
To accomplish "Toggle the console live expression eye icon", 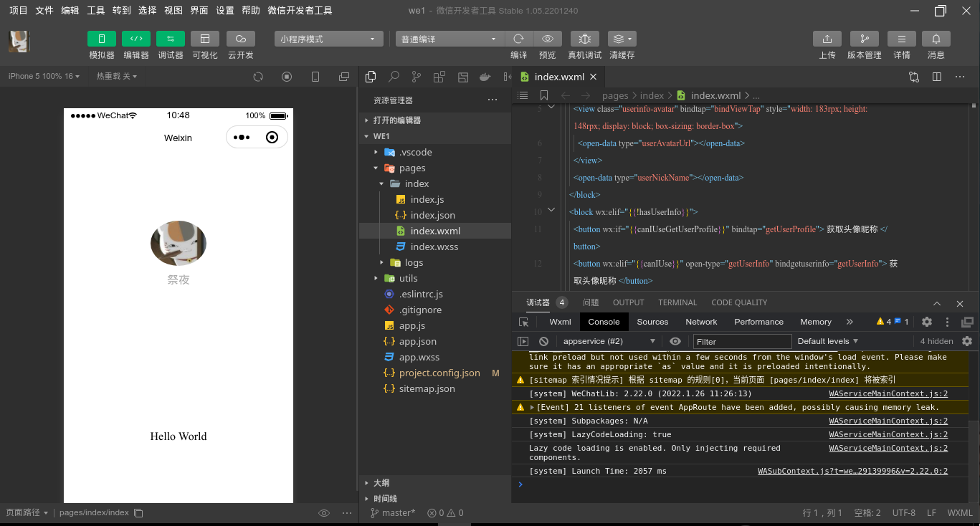I will tap(675, 341).
